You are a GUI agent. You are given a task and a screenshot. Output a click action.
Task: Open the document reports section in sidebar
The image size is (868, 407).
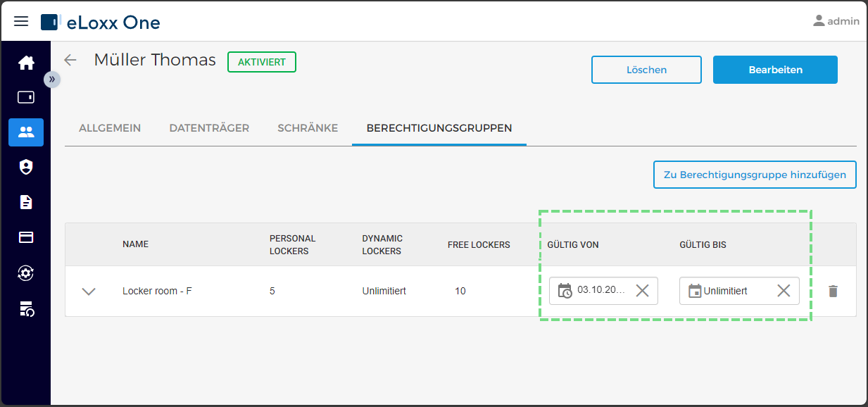click(26, 202)
